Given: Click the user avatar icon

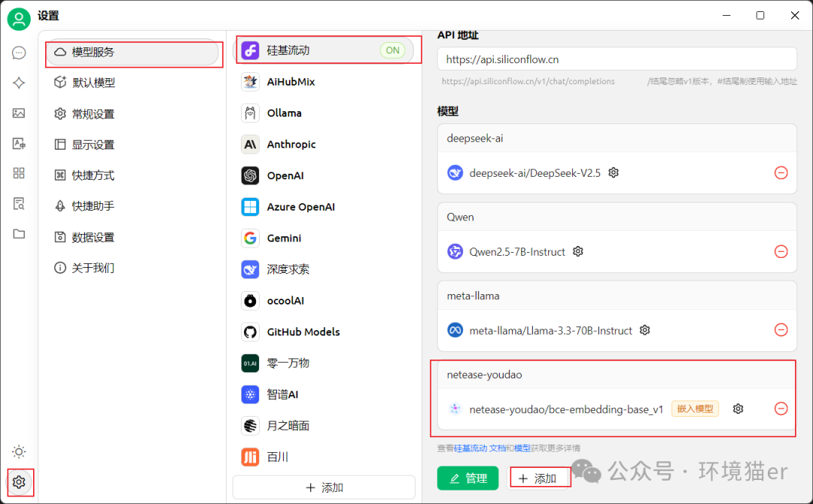Looking at the screenshot, I should [19, 19].
